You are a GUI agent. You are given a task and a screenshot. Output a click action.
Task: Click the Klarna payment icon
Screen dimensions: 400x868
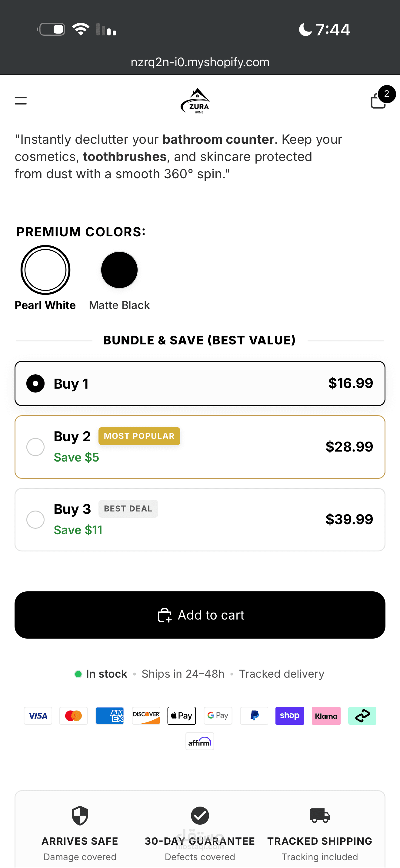[x=326, y=715]
